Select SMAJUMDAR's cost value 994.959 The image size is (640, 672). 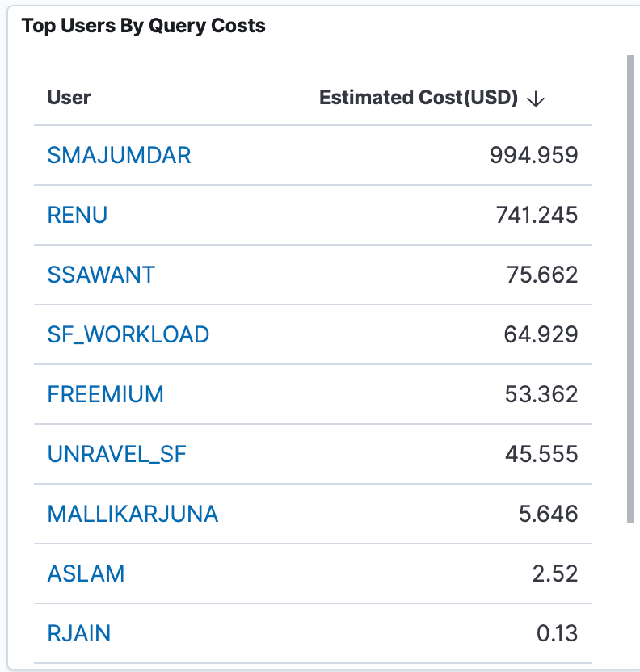[x=534, y=155]
